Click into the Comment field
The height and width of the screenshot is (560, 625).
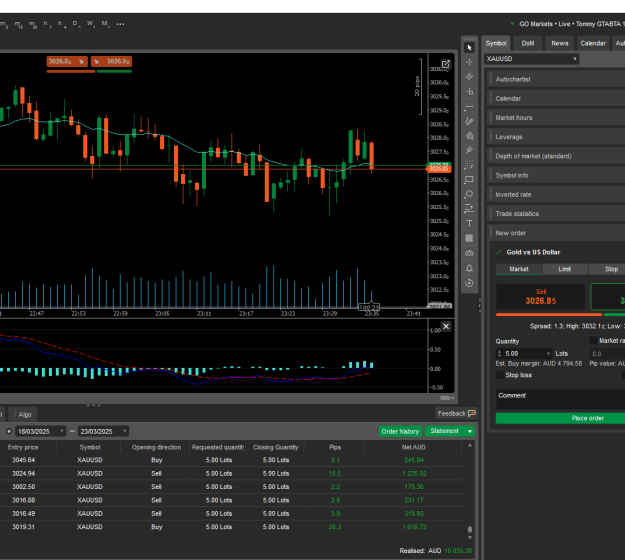coord(560,399)
